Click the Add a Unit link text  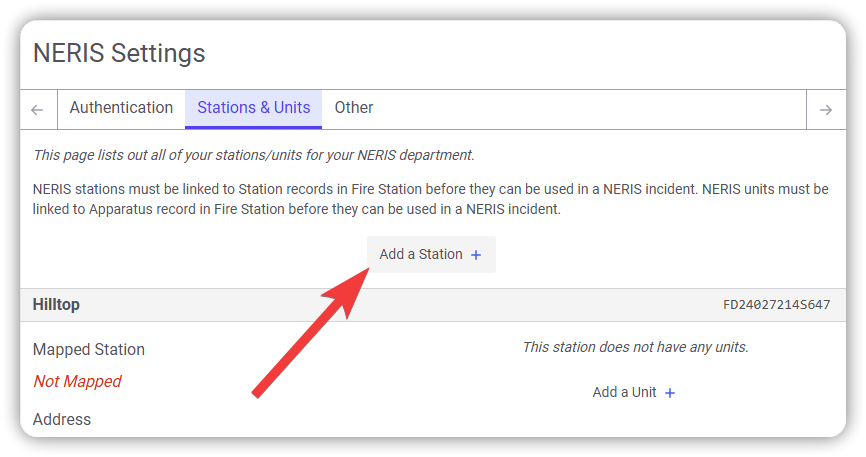pyautogui.click(x=624, y=392)
